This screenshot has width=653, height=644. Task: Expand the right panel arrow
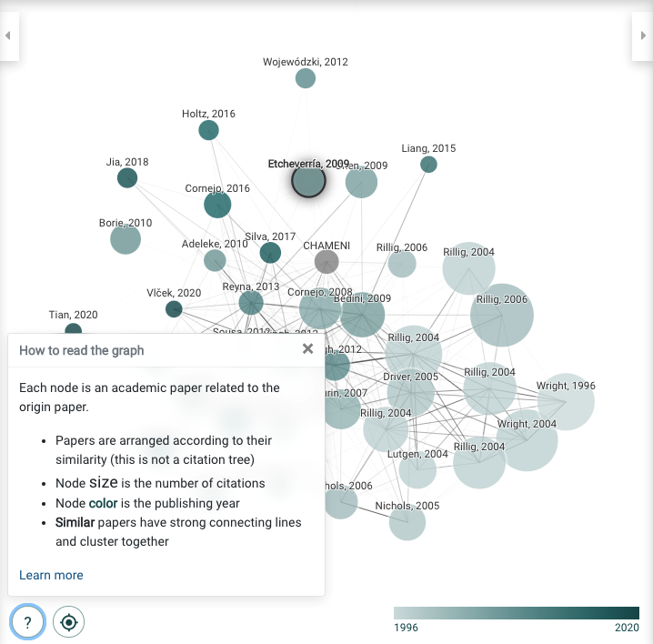pos(643,35)
